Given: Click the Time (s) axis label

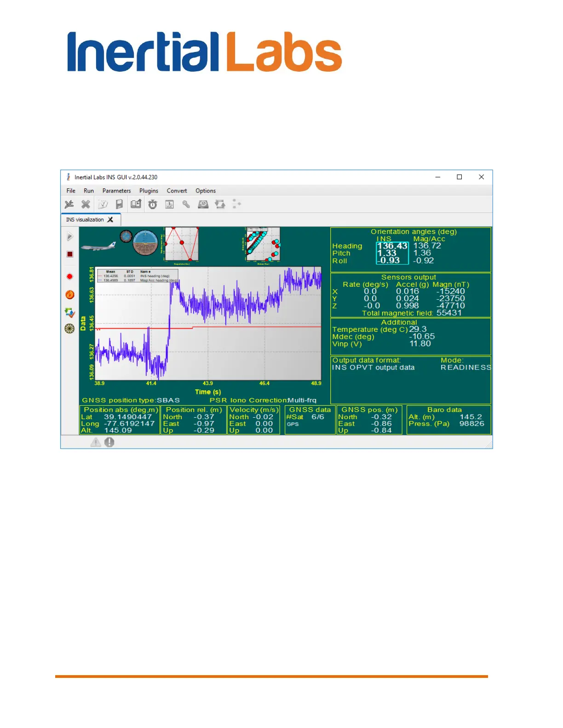Looking at the screenshot, I should click(x=208, y=392).
